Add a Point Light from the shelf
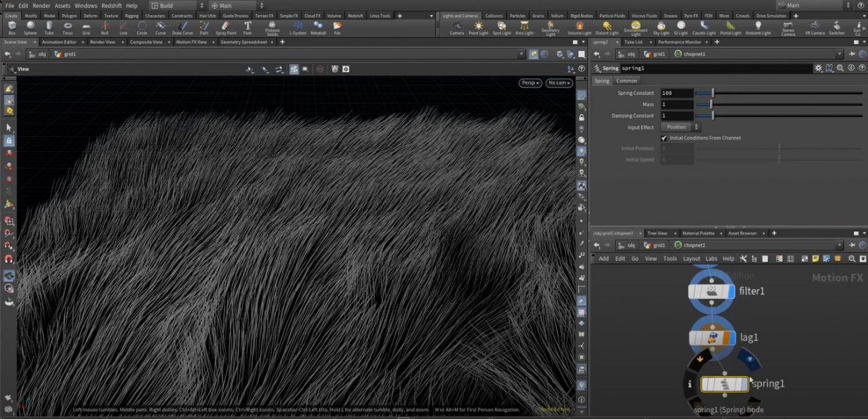 479,28
